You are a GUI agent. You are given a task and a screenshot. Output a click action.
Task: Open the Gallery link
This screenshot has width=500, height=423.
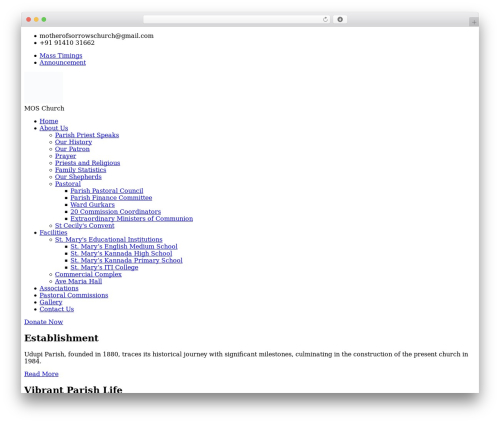point(51,303)
